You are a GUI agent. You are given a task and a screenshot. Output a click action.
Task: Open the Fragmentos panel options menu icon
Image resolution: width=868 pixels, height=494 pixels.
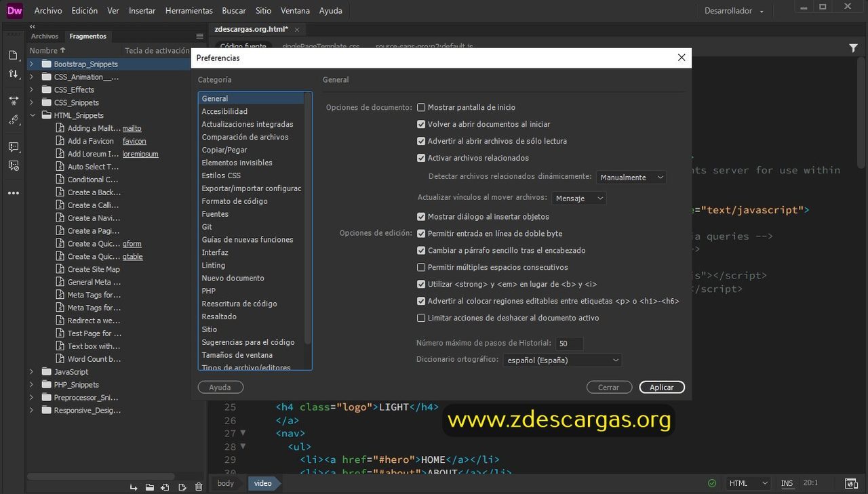199,37
